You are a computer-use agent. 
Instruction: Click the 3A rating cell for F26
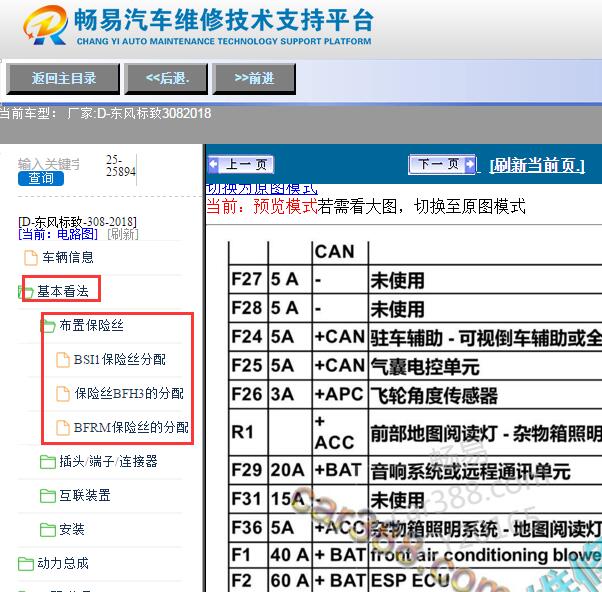pos(290,395)
